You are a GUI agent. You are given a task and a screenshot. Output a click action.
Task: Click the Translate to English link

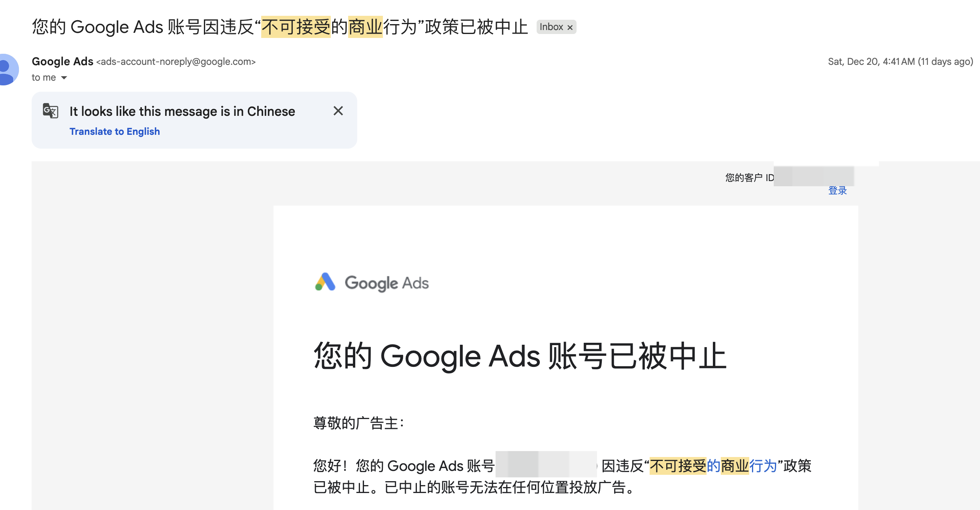pyautogui.click(x=115, y=131)
